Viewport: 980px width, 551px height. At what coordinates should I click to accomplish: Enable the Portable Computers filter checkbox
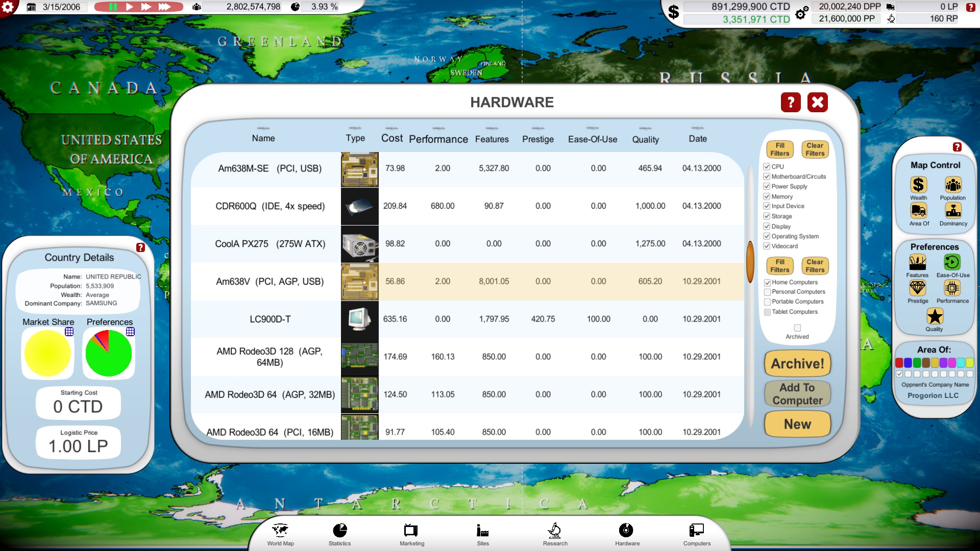[x=767, y=302]
